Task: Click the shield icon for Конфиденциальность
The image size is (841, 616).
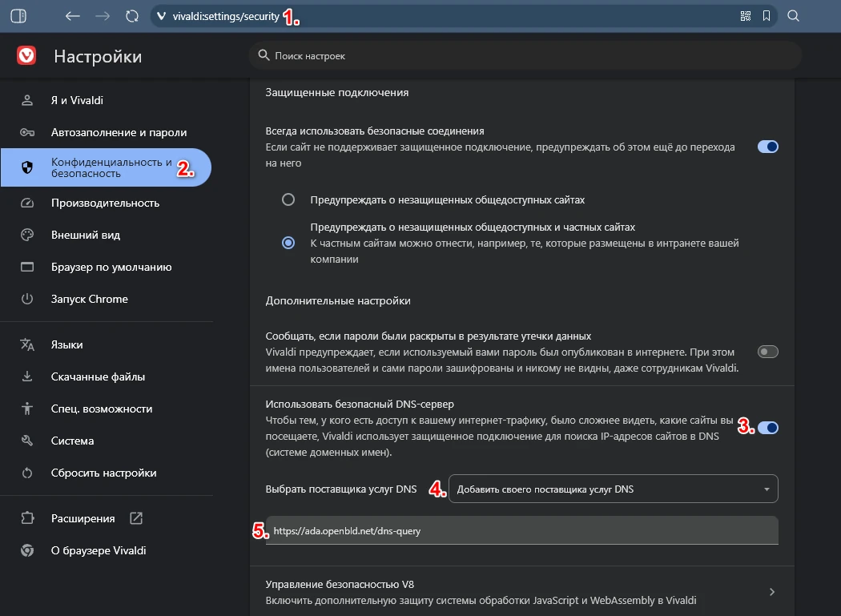Action: pos(26,167)
